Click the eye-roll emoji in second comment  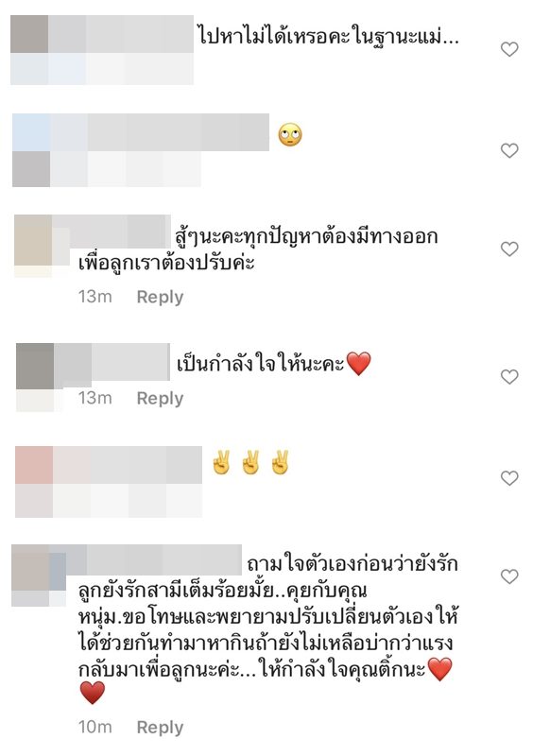(x=290, y=134)
